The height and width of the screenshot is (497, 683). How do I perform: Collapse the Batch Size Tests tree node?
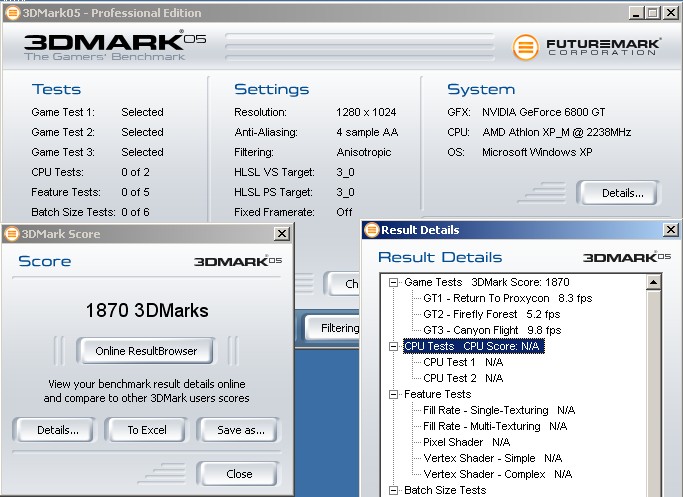[394, 490]
